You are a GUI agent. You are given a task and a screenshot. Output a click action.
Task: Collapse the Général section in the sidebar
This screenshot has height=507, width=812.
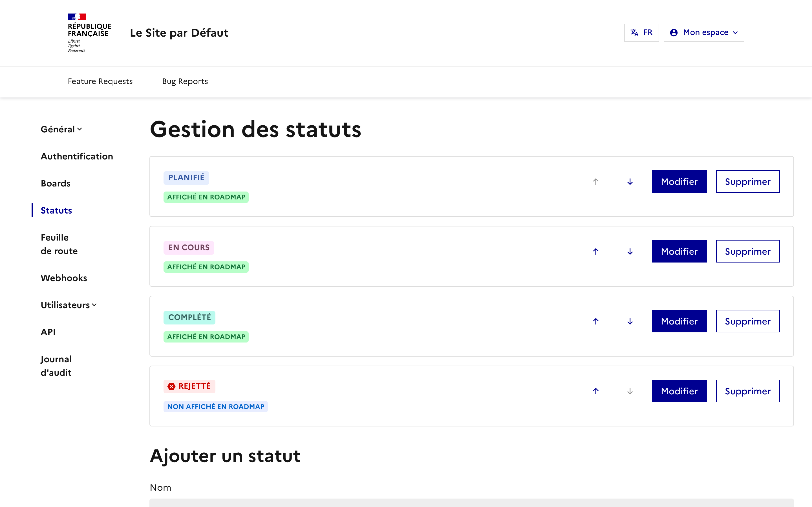[x=61, y=129]
